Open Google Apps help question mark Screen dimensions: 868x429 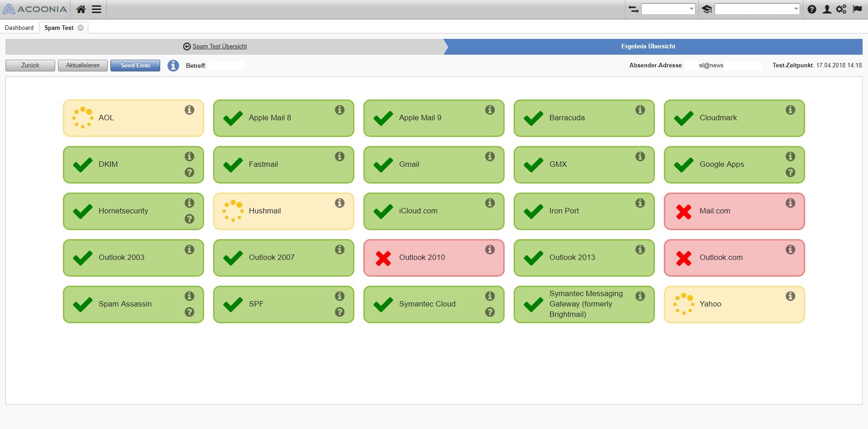point(791,172)
